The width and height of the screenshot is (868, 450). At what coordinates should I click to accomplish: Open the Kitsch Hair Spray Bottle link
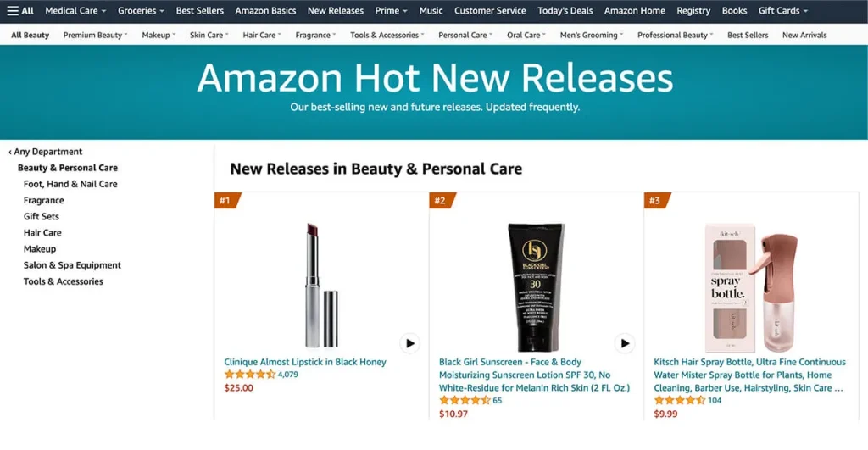[749, 375]
